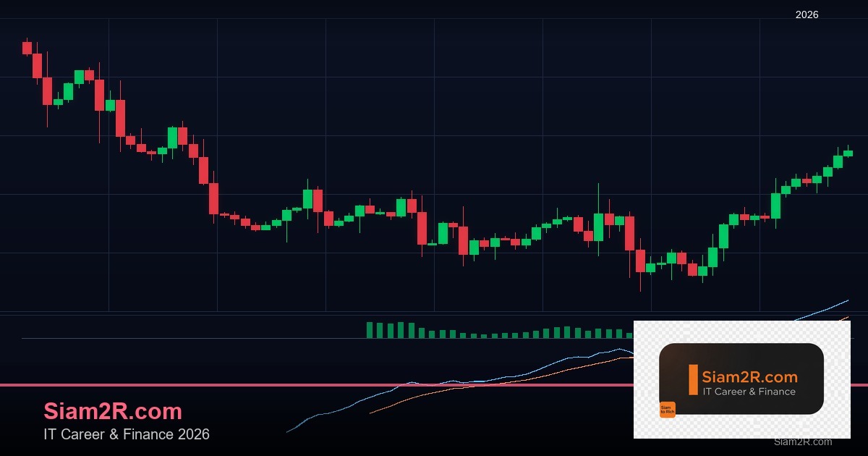Click 'IT Career & Finance' in logo card

click(x=749, y=392)
